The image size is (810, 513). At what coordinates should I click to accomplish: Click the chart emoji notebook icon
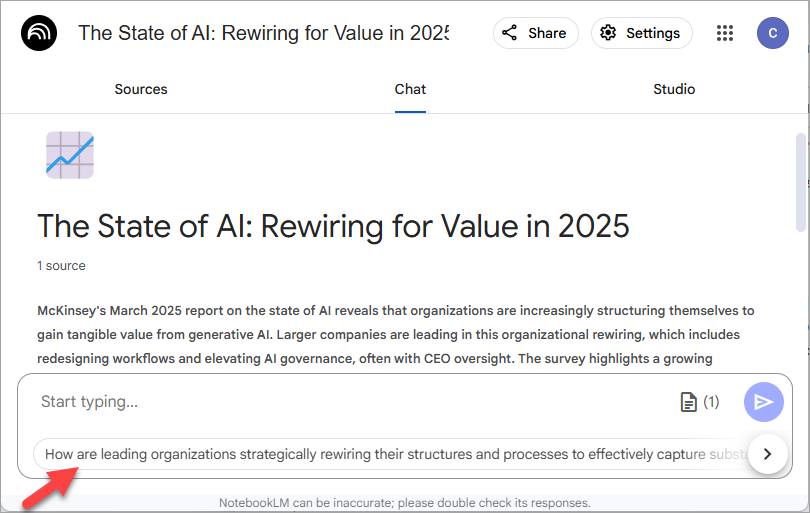[x=70, y=155]
